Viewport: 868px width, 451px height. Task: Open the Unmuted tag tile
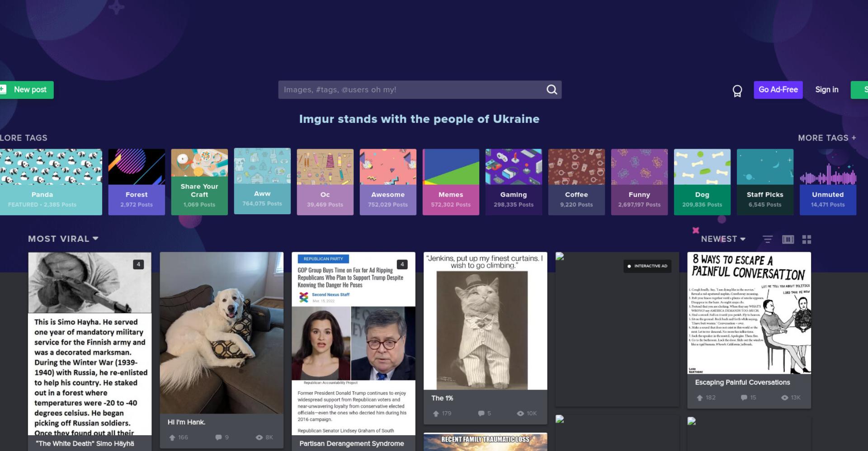(828, 182)
